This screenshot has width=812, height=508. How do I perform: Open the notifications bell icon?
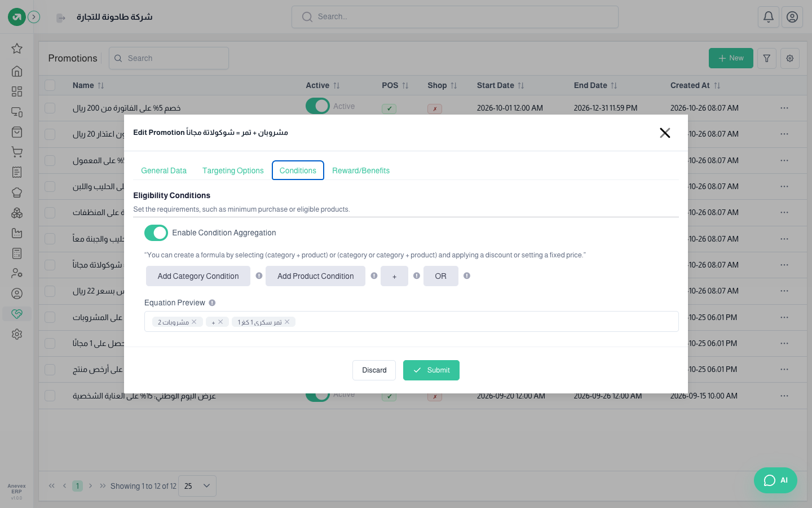tap(769, 17)
